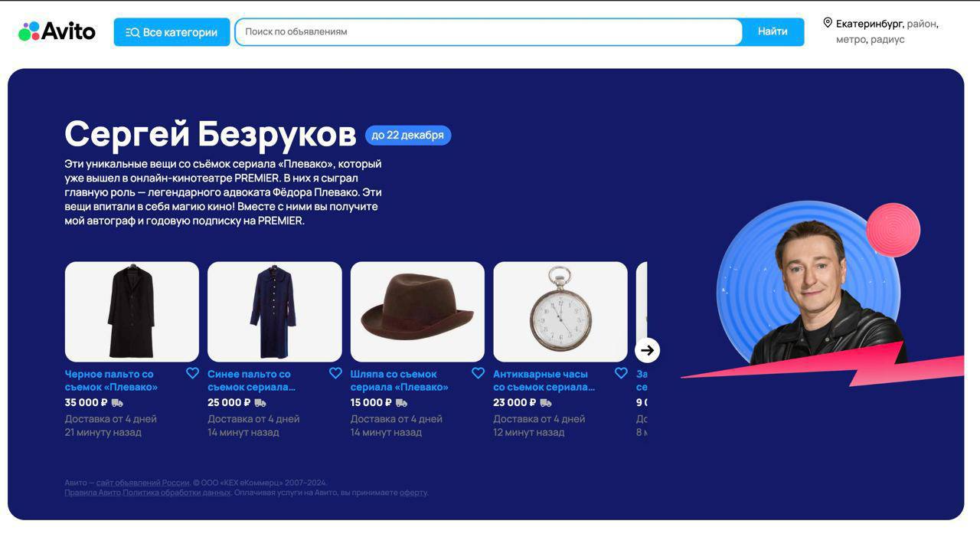Focus the Поиск по объявлениям search field
Screen dimensions: 980x534
coord(488,32)
